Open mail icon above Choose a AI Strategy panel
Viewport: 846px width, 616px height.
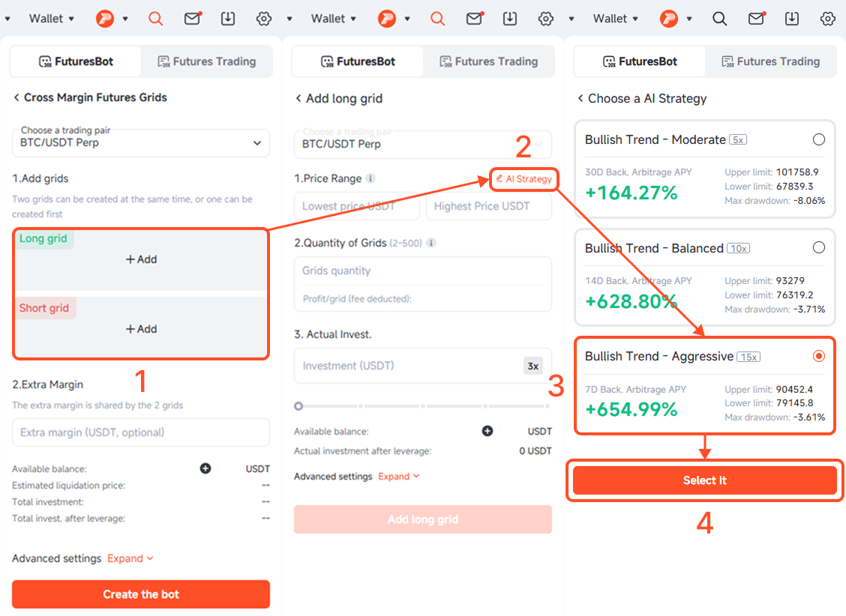[x=757, y=19]
